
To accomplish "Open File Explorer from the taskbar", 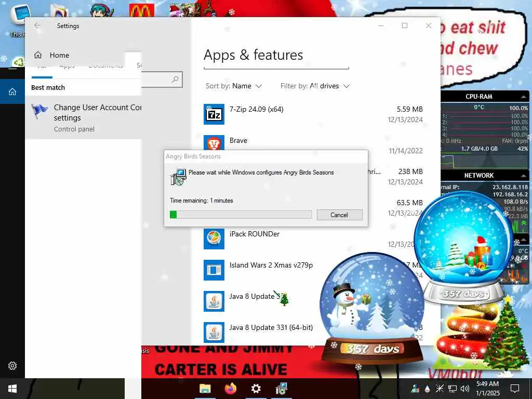I will click(205, 389).
